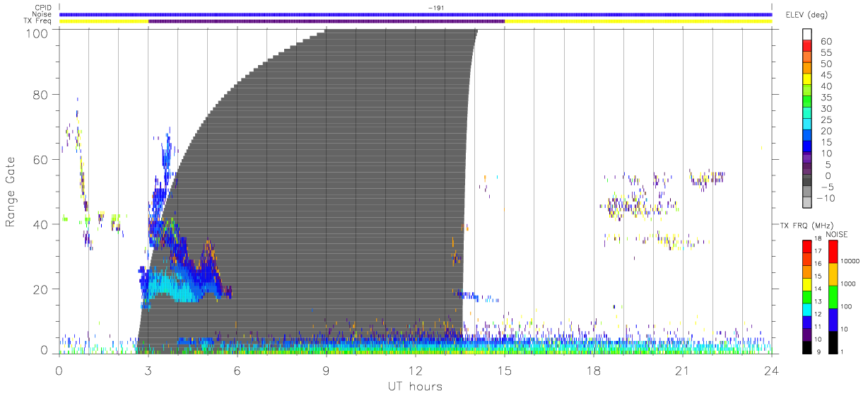
Task: Click the 'UT hours' x-axis title
Action: [x=414, y=387]
